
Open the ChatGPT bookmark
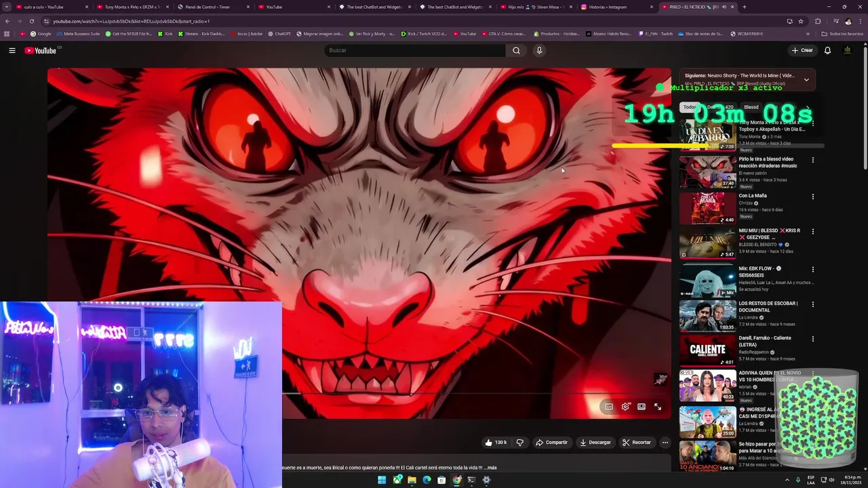pyautogui.click(x=279, y=33)
